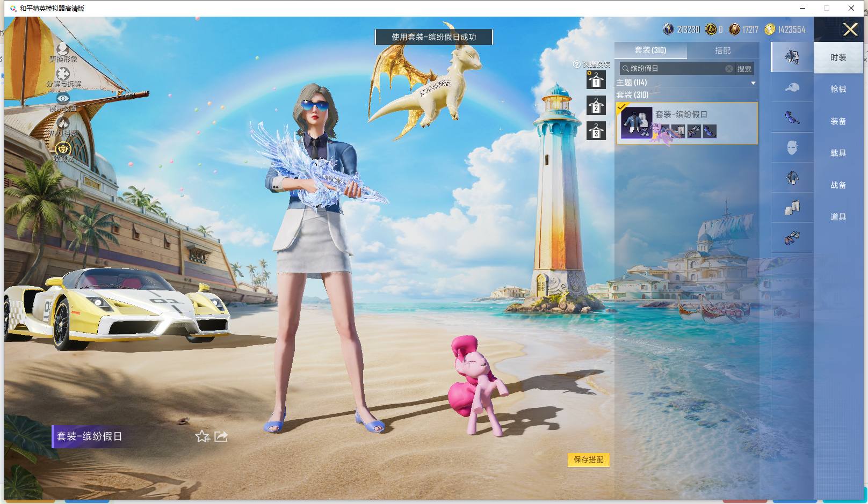Clear the search field text
The height and width of the screenshot is (504, 868).
coord(729,69)
